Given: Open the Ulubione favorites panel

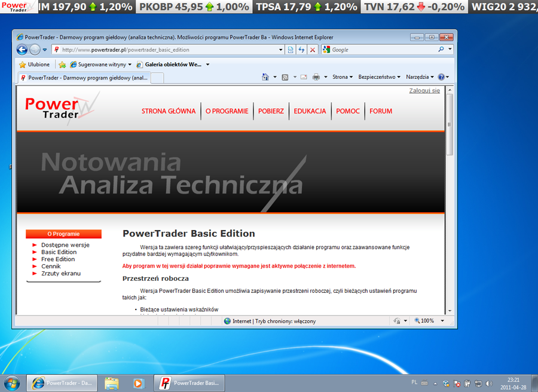Looking at the screenshot, I should (34, 65).
